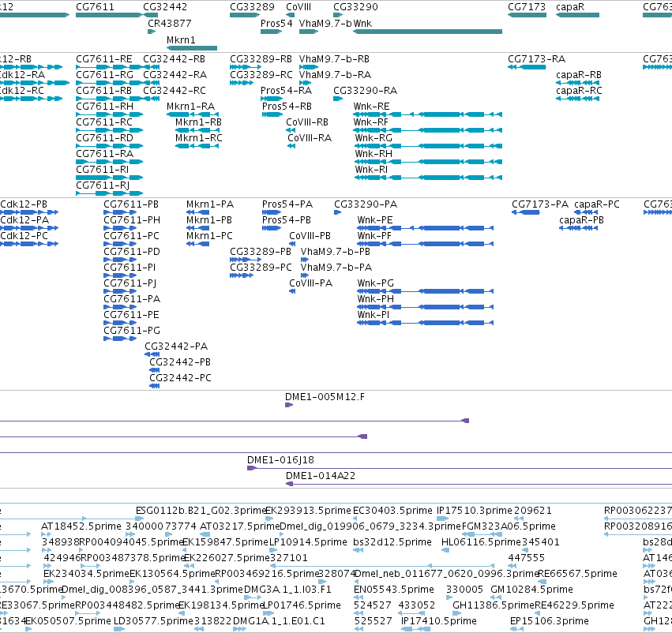This screenshot has width=672, height=633.
Task: Select the VhaM9.7-b-RB transcript label
Action: (334, 58)
